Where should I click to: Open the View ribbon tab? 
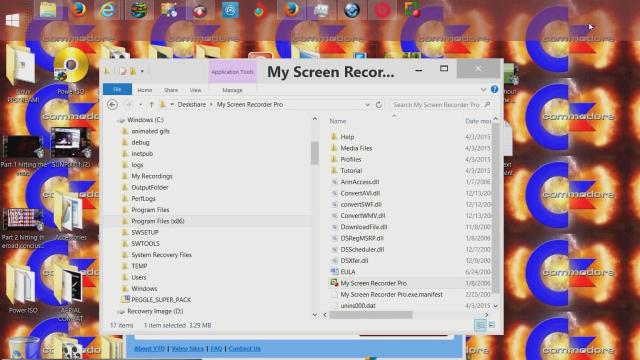(x=195, y=90)
